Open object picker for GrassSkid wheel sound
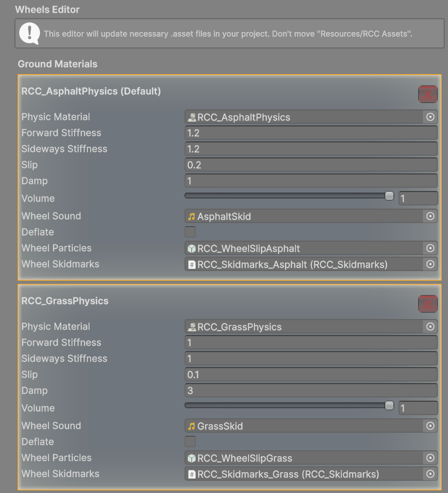The image size is (448, 493). point(430,426)
